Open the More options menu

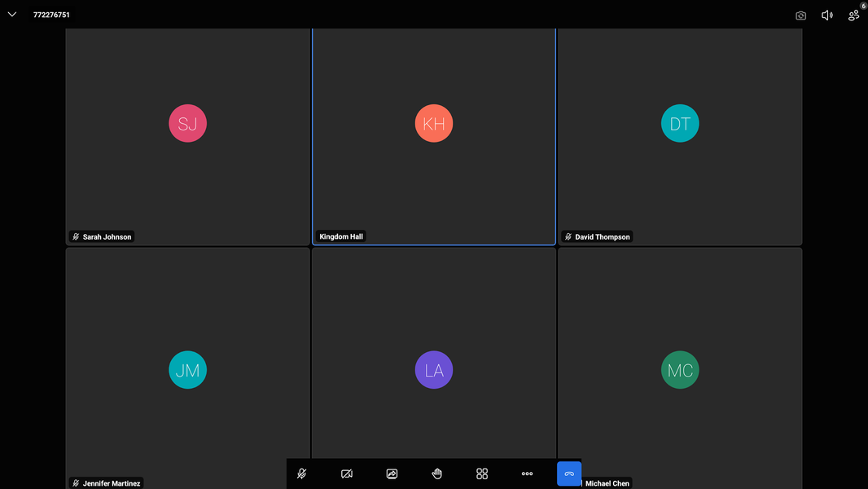526,474
